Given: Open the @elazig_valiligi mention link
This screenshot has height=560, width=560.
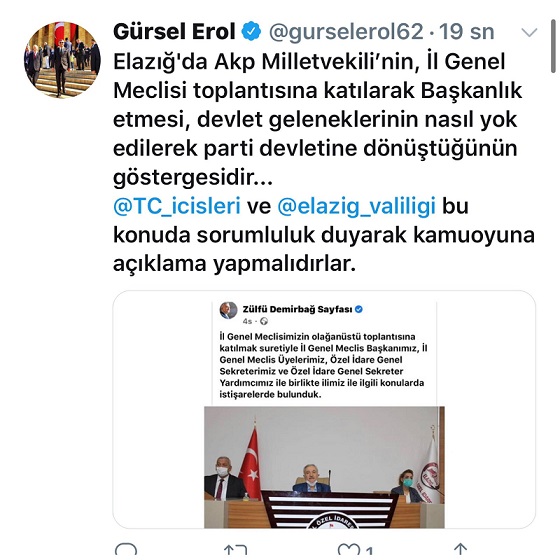Looking at the screenshot, I should coord(356,206).
